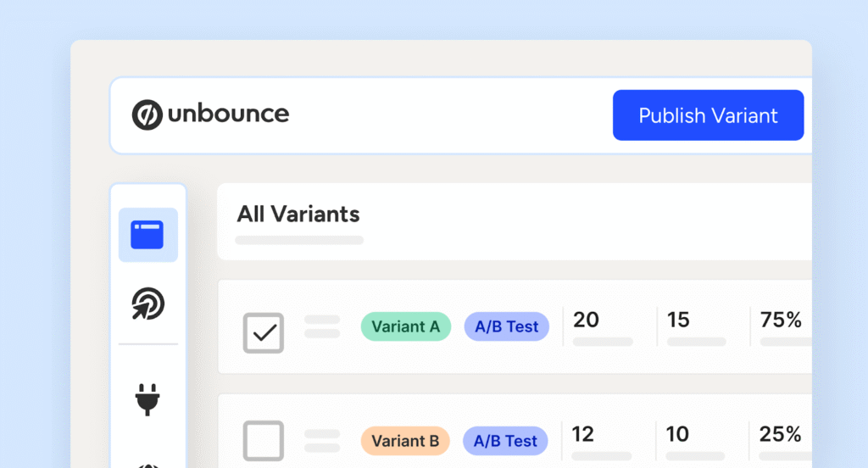Click the A/B Test badge in Variant B row
This screenshot has width=868, height=468.
pos(506,441)
